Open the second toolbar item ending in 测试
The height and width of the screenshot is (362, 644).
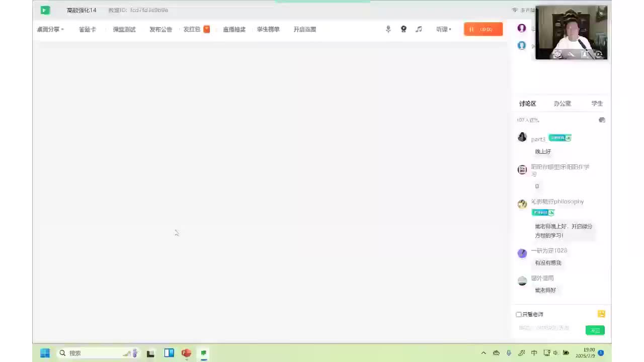click(x=124, y=30)
